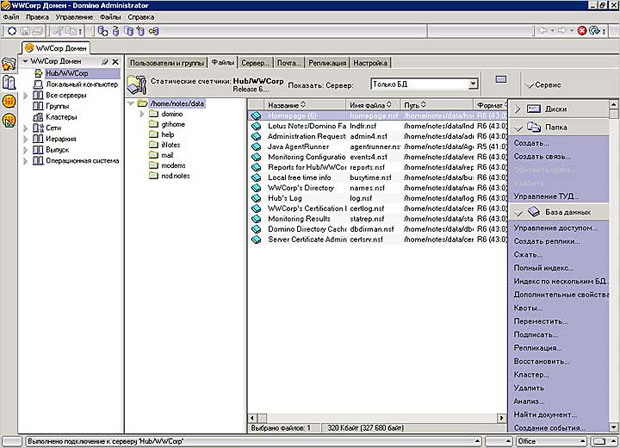Collapse the Сервис tools panel
The image size is (620, 448).
(529, 85)
